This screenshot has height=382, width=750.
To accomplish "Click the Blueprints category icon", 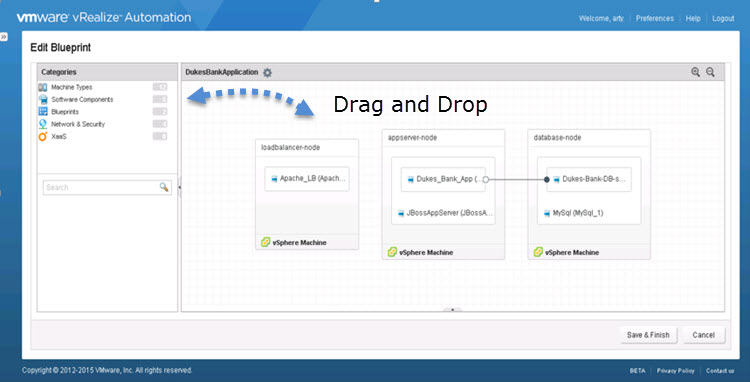I will coord(43,112).
